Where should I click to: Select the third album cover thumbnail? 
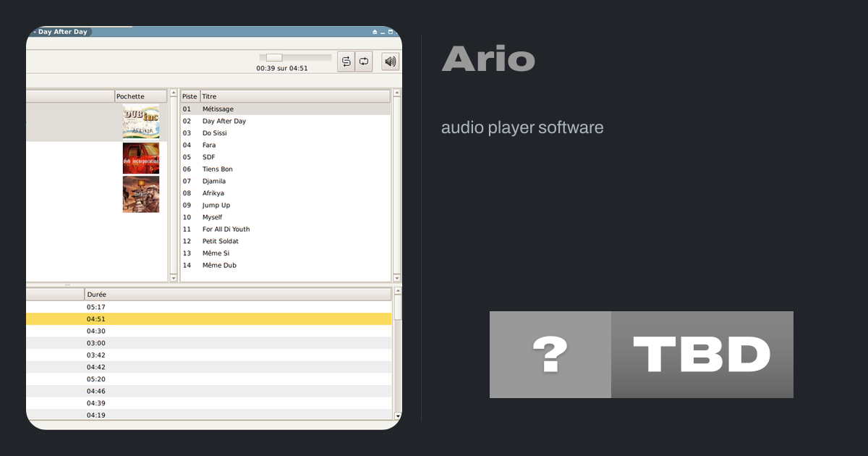pyautogui.click(x=140, y=194)
